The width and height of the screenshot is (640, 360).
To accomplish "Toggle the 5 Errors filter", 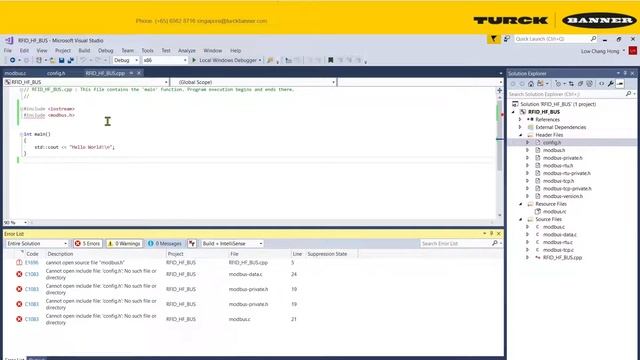I will (x=87, y=244).
